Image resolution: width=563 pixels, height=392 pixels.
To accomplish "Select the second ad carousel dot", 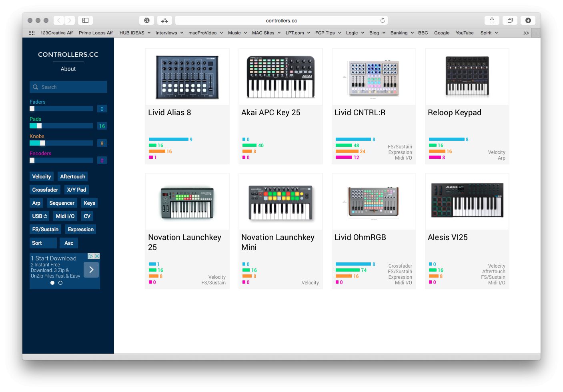I will [x=60, y=283].
